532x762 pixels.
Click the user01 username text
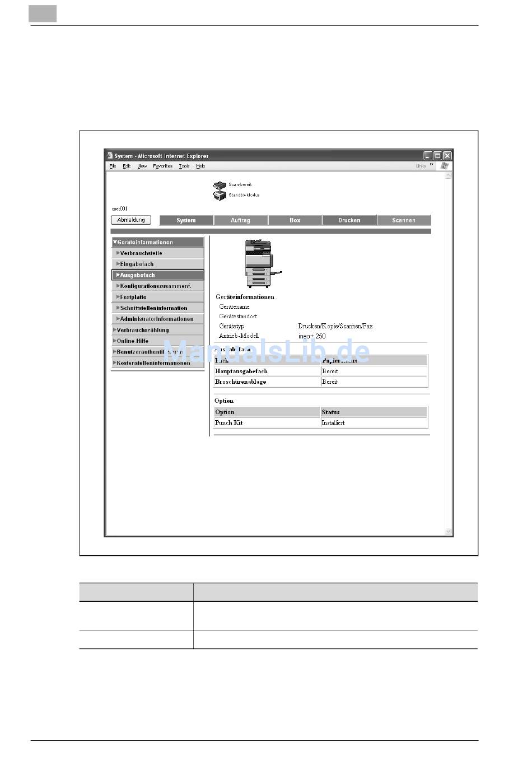click(x=120, y=208)
